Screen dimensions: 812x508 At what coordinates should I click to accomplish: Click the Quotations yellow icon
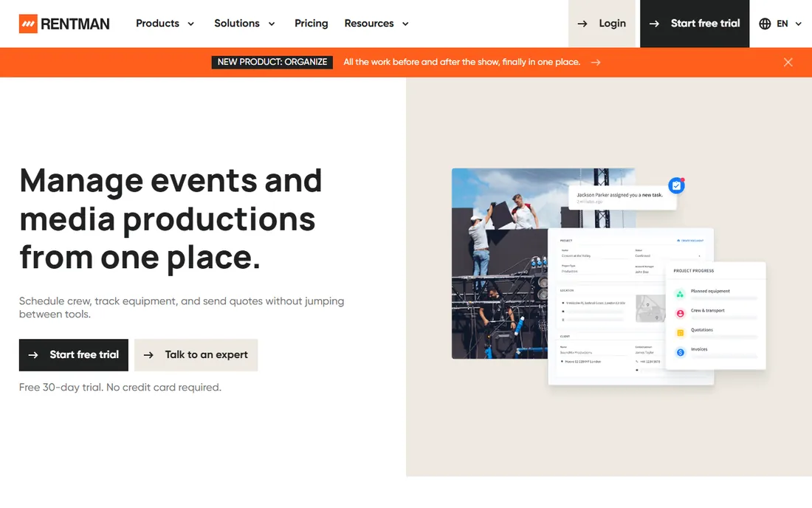pos(680,332)
